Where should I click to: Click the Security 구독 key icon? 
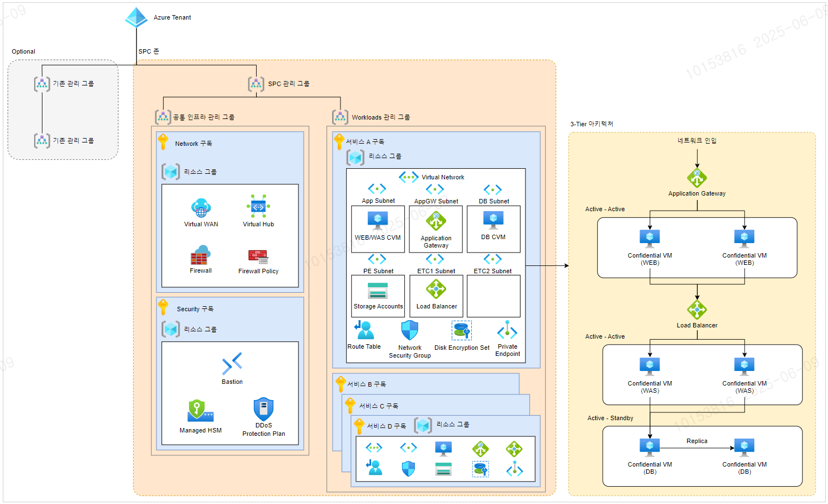point(163,307)
